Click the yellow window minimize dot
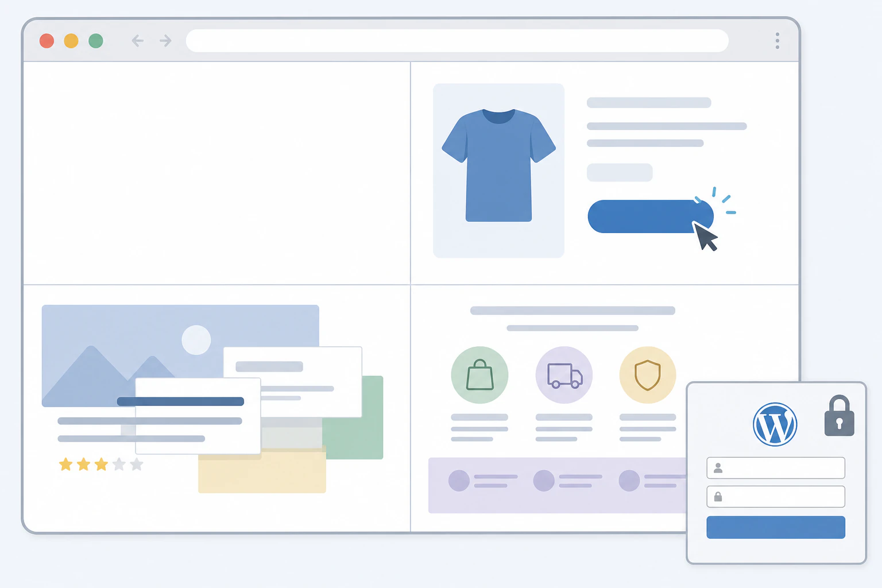The image size is (882, 588). coord(71,41)
